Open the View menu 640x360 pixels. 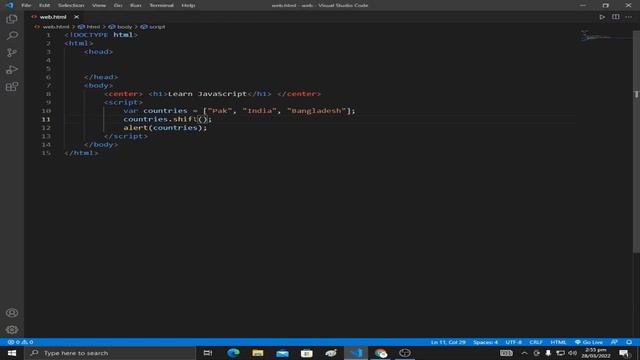99,5
